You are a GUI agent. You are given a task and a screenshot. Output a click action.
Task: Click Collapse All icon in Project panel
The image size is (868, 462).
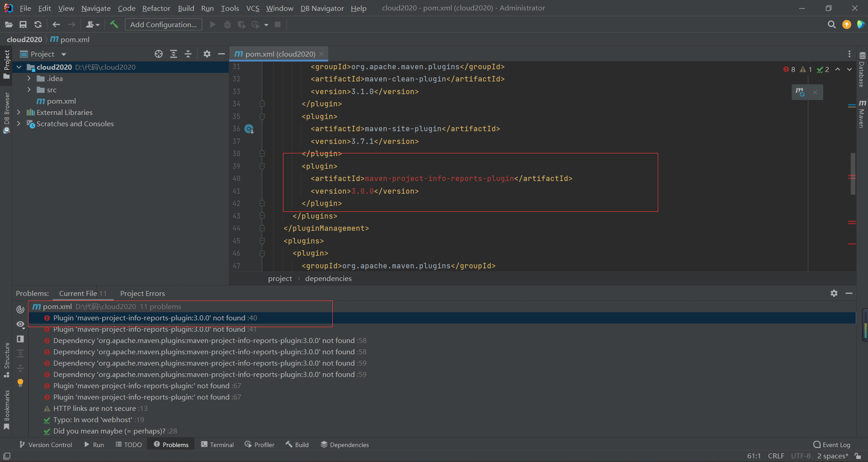point(188,54)
